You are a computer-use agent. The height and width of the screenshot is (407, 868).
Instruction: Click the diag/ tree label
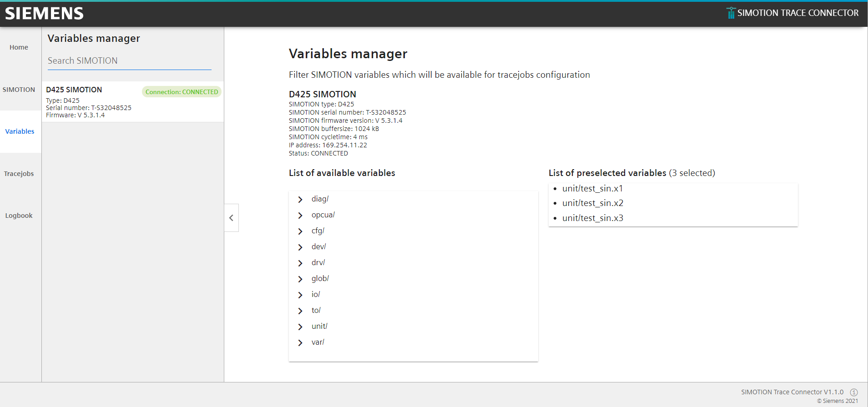point(320,199)
